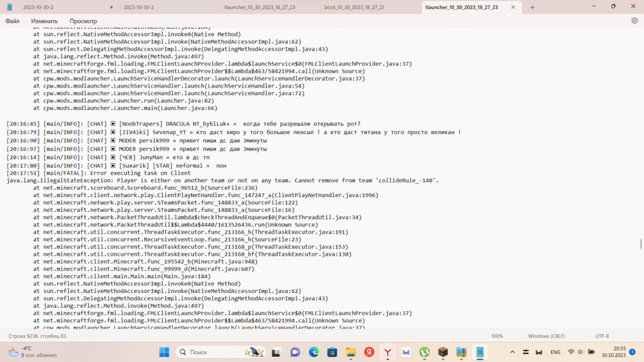Switch to the second 2023-10-30-2 tab
Image resolution: width=644 pixels, height=362 pixels.
(x=169, y=7)
